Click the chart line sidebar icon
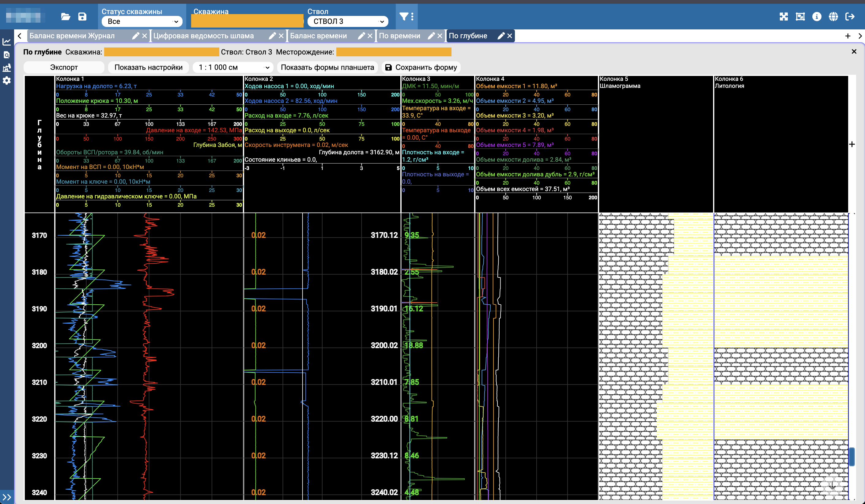 (7, 42)
